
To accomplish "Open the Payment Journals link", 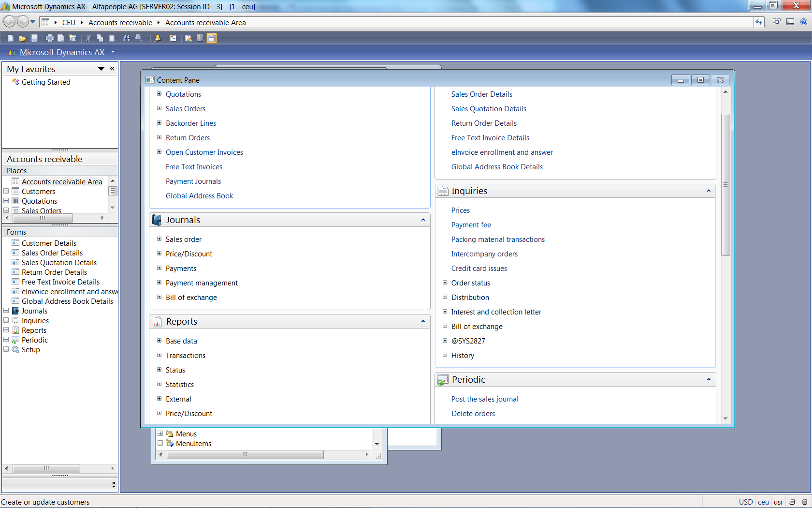I will [193, 181].
